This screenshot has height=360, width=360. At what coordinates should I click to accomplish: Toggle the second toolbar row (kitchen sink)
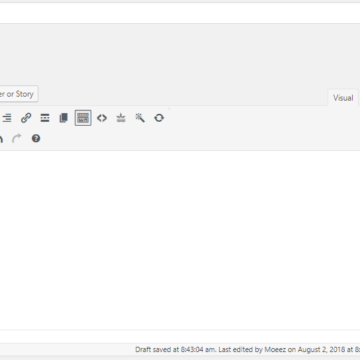(x=83, y=118)
